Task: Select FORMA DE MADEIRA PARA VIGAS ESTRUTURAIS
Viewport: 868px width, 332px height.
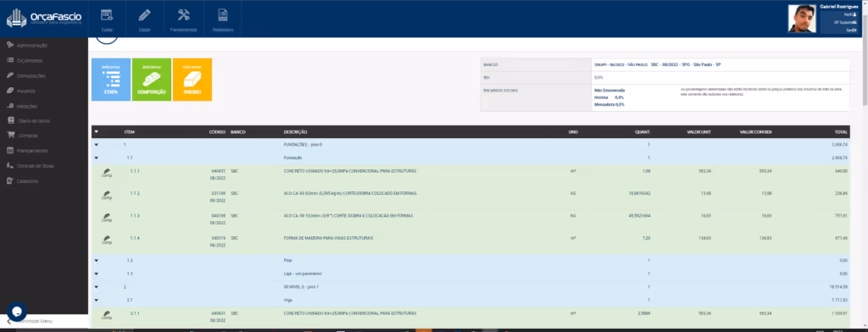Action: (329, 238)
